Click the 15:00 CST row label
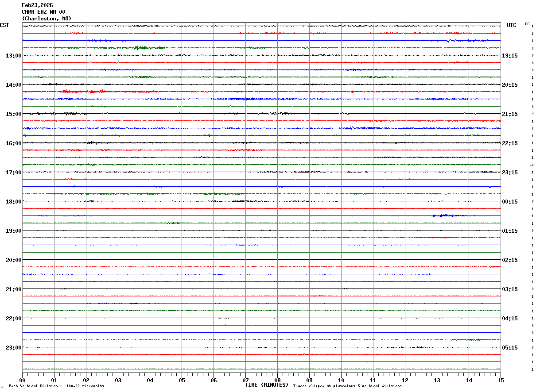 tap(13, 114)
